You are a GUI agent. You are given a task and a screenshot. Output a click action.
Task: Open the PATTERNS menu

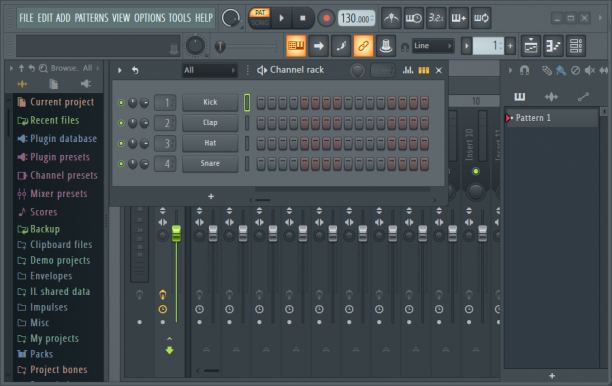91,18
